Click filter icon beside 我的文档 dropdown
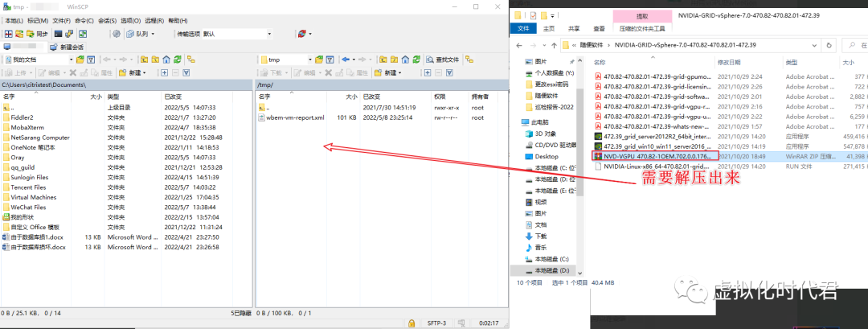868x329 pixels. [91, 60]
